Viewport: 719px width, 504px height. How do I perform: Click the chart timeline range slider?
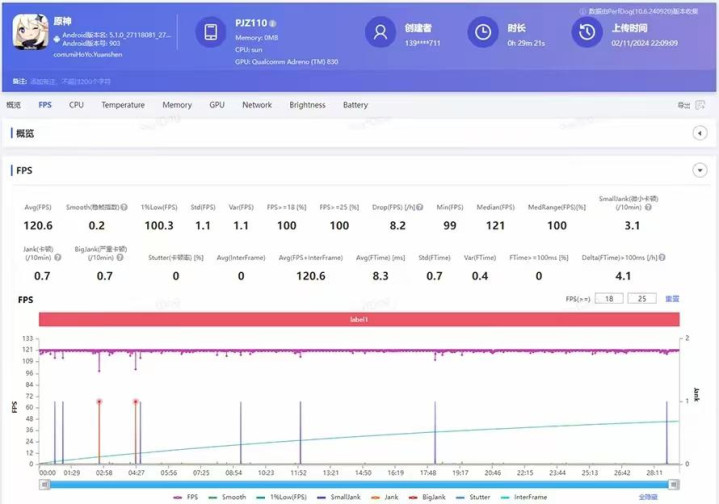(x=360, y=484)
